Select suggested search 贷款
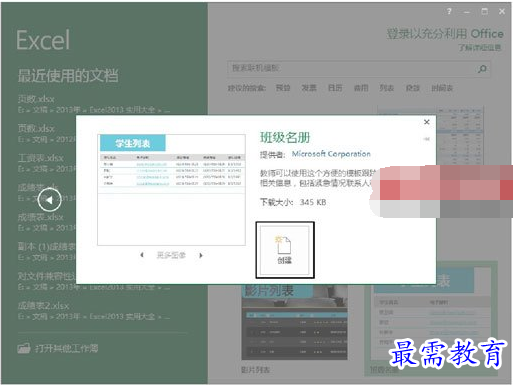The height and width of the screenshot is (385, 513). click(x=412, y=88)
